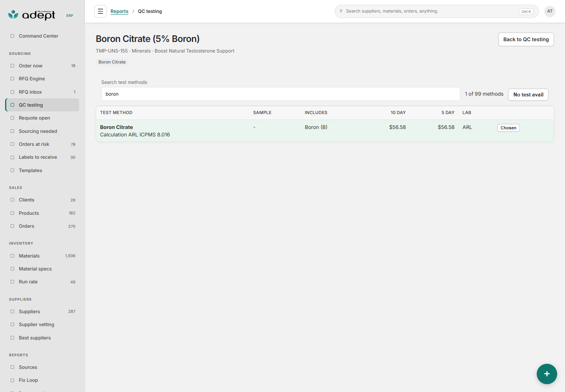This screenshot has width=565, height=392.
Task: Open the green plus floating action button
Action: pyautogui.click(x=547, y=374)
